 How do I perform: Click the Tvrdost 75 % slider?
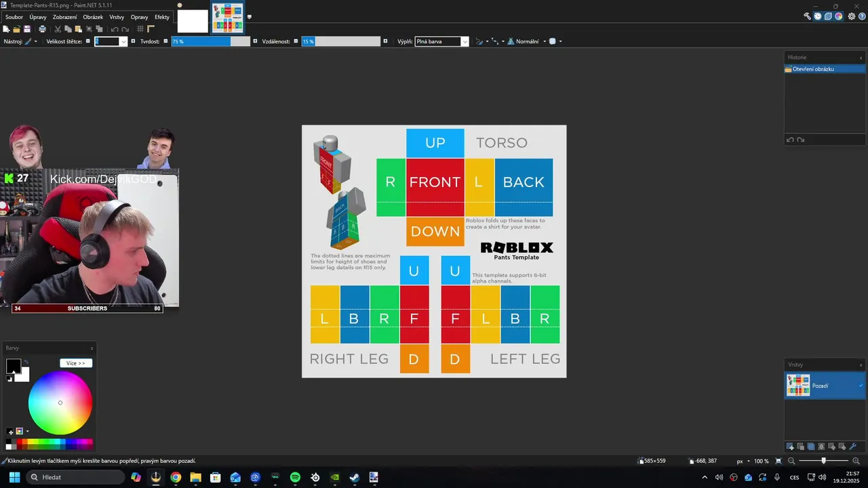click(x=210, y=41)
